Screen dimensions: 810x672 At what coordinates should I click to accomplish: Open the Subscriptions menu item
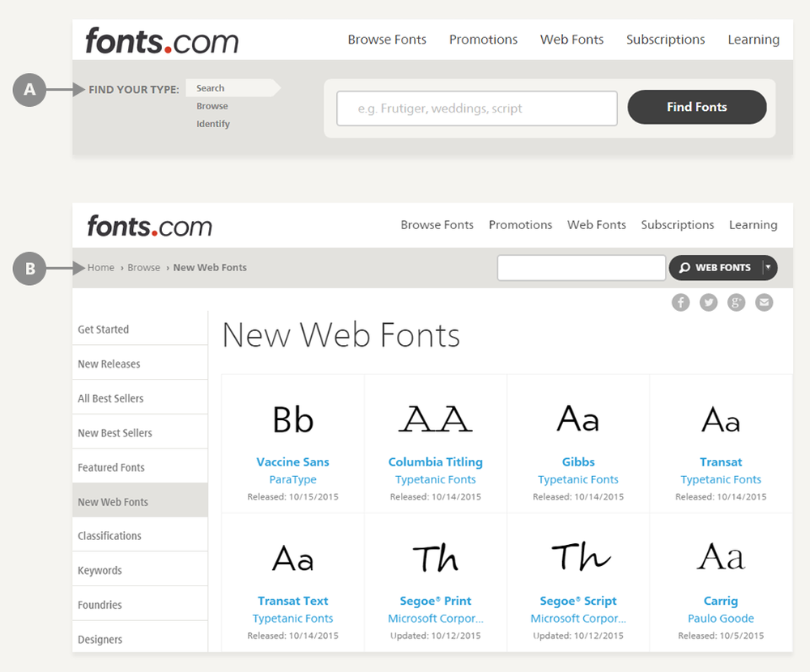tap(665, 39)
